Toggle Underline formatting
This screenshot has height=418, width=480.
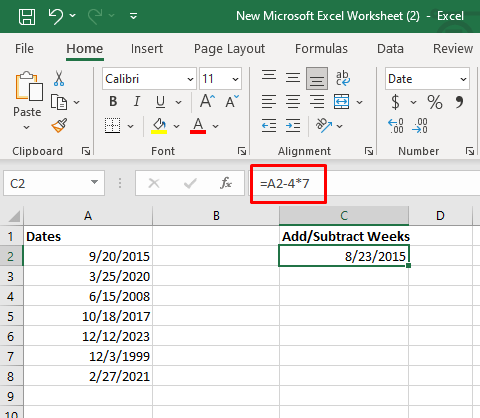[x=160, y=102]
